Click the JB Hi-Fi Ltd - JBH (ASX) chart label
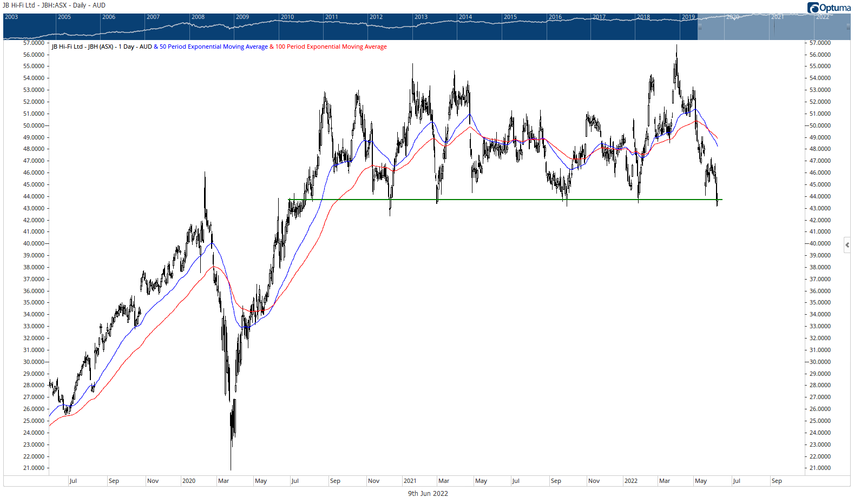The image size is (854, 504). coord(82,47)
